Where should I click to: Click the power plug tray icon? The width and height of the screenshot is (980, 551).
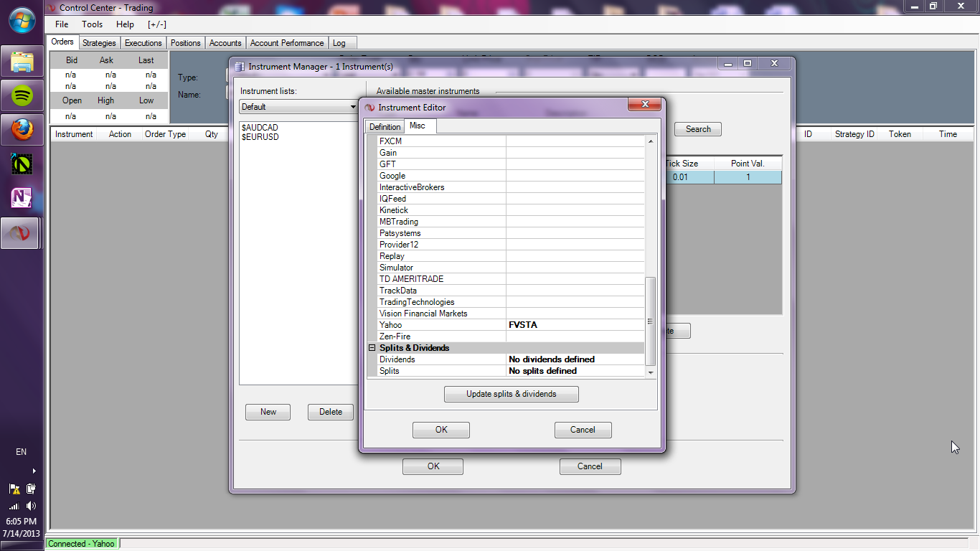tap(31, 489)
